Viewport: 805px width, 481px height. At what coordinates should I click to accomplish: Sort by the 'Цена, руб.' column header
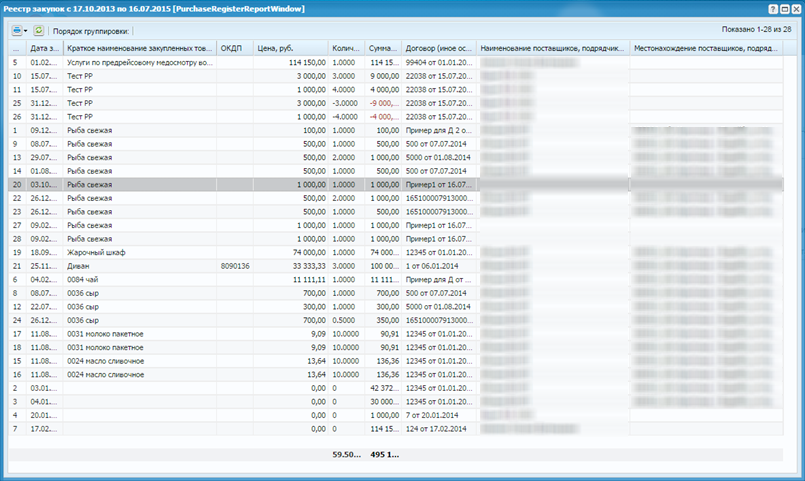pyautogui.click(x=291, y=48)
